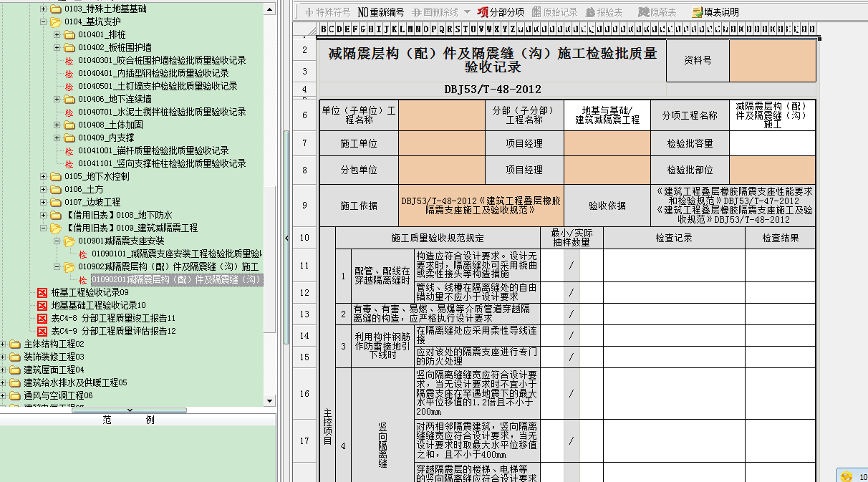Select 01041001_锚杆质量 inspection record
Viewport: 868px width, 482px height.
click(153, 150)
